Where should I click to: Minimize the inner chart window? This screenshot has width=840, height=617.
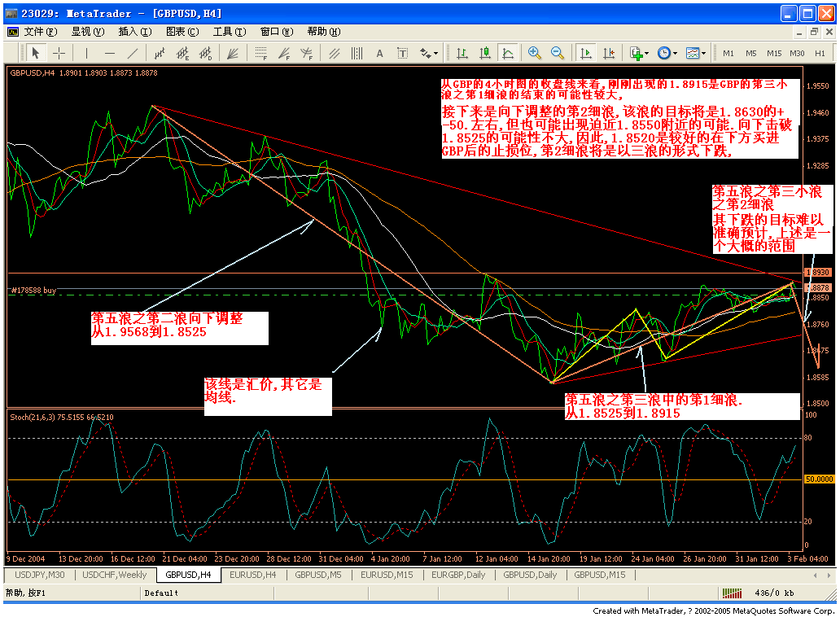tap(799, 32)
